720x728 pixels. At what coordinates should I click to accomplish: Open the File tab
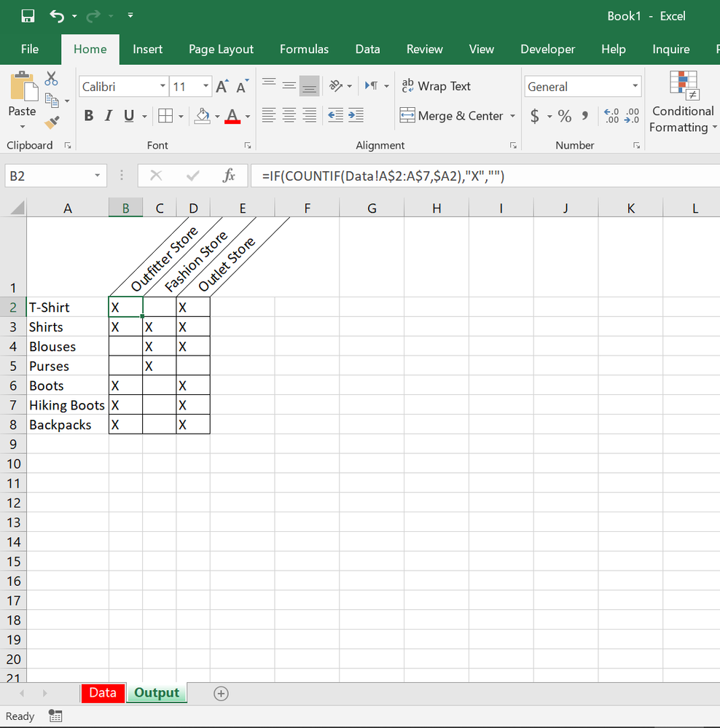coord(30,50)
